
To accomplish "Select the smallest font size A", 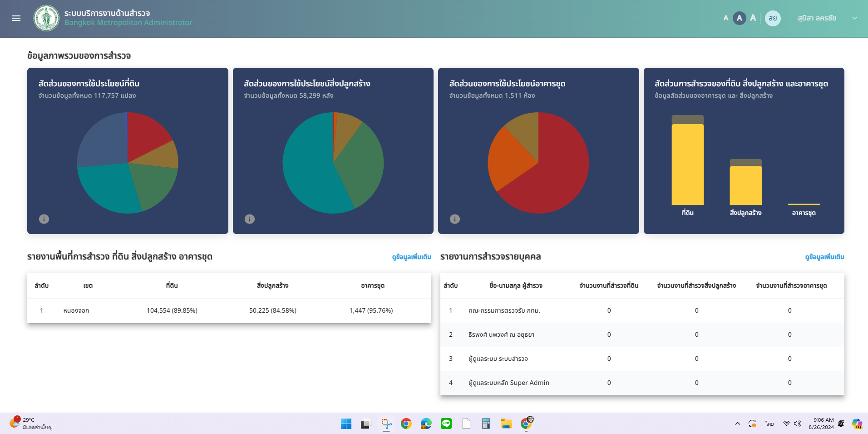I will click(725, 18).
